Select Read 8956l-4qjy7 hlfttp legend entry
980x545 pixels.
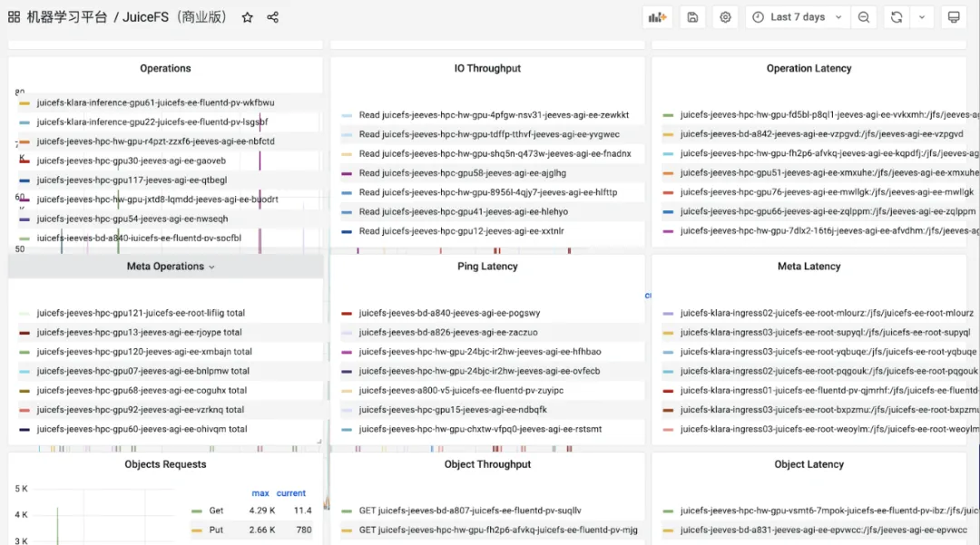click(488, 192)
